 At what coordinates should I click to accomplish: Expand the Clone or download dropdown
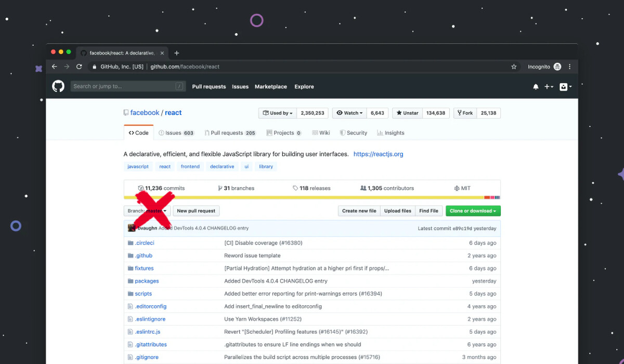pyautogui.click(x=472, y=211)
